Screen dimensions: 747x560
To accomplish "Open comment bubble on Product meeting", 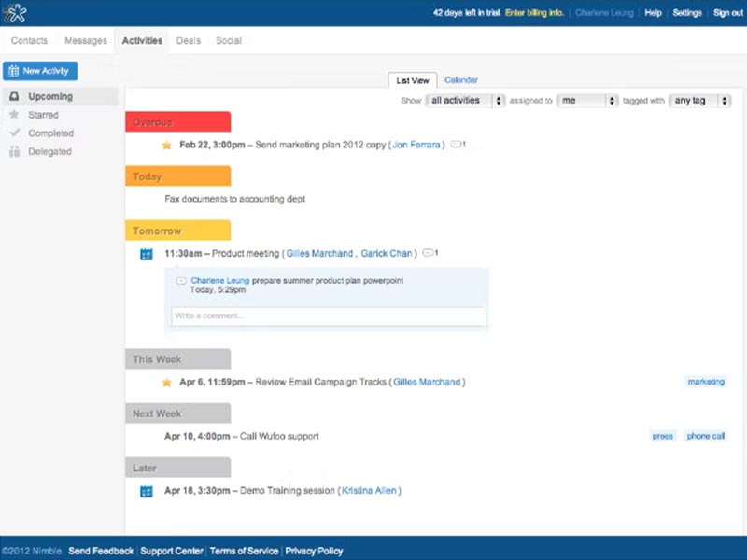I will [x=430, y=252].
